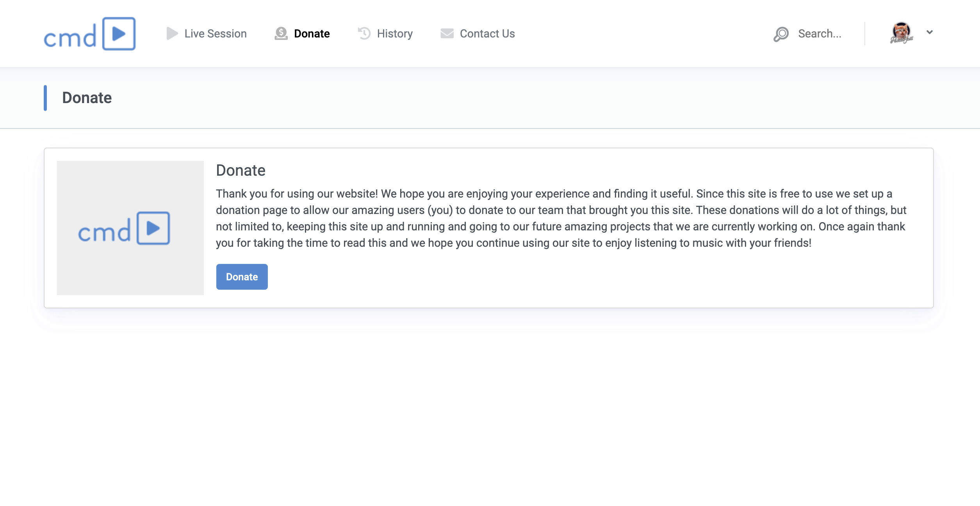Select the Donate navigation label
This screenshot has width=980, height=506.
click(x=312, y=34)
